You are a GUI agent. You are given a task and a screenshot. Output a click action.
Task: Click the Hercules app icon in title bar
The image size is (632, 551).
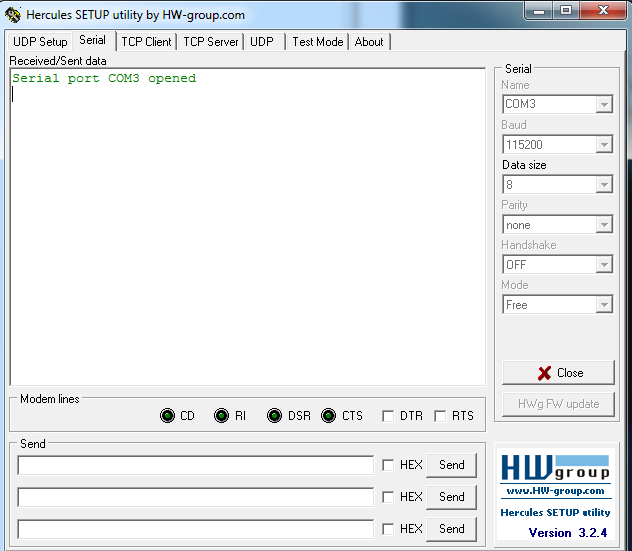[x=12, y=15]
